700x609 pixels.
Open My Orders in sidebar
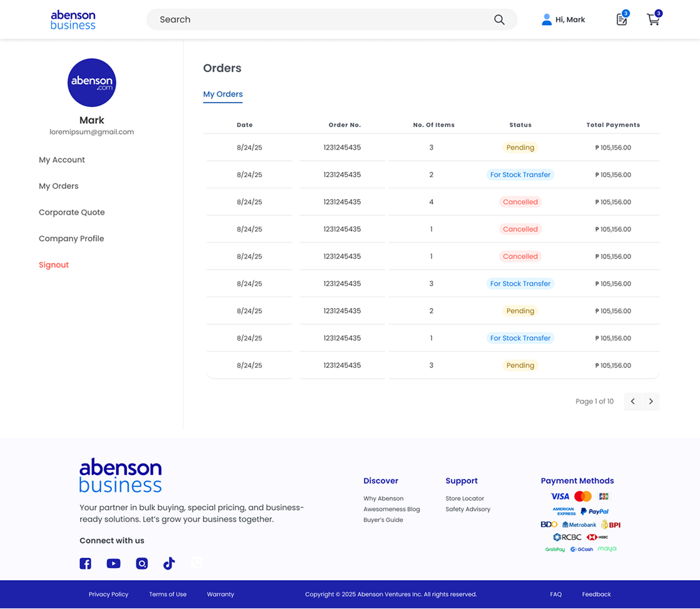click(58, 187)
